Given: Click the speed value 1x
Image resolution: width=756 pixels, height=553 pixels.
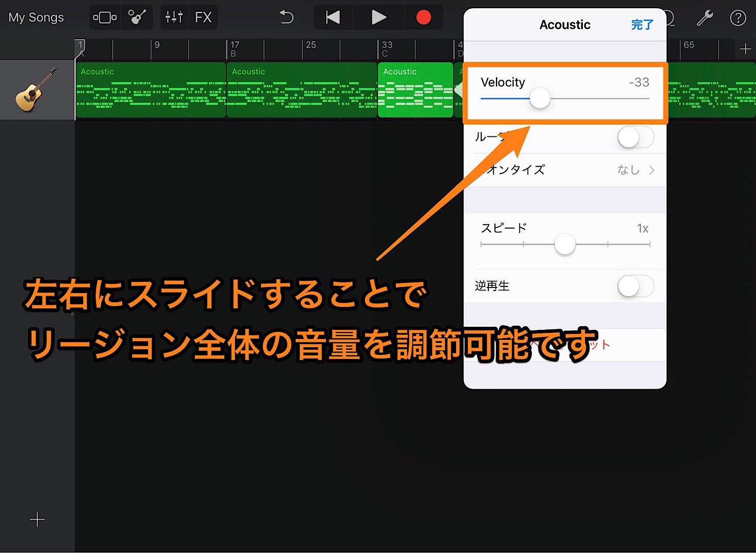Looking at the screenshot, I should click(x=643, y=229).
